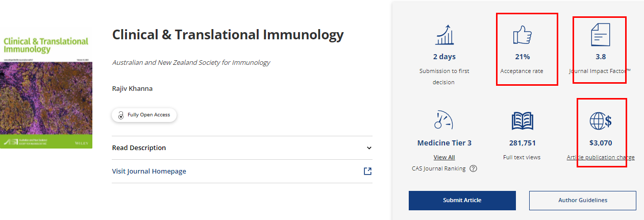Click the editor name Rajiv Khanna

pyautogui.click(x=132, y=88)
